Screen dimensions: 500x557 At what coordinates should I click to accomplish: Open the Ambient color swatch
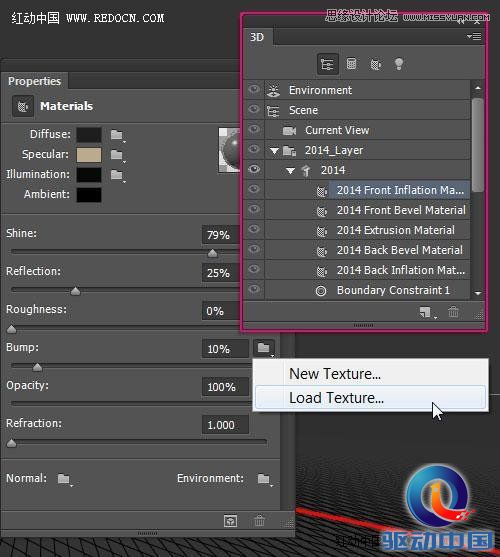click(x=89, y=195)
